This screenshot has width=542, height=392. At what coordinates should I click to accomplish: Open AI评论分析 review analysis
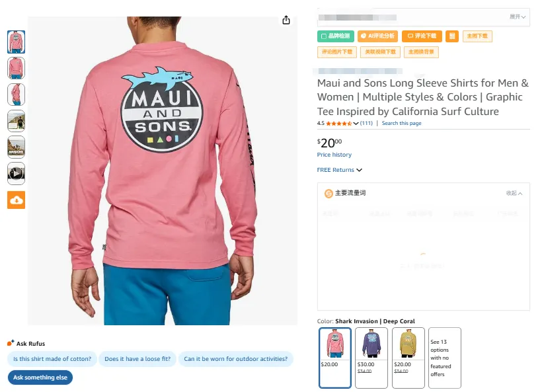coord(377,36)
